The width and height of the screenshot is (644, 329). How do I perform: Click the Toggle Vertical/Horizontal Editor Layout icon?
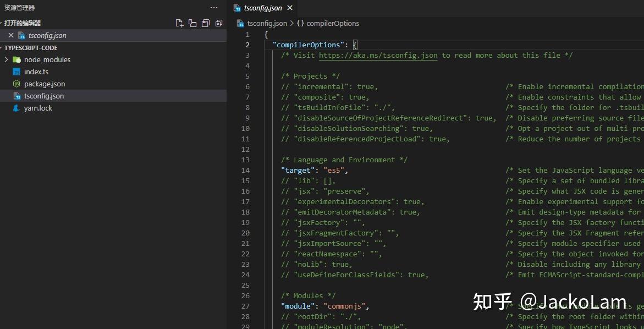click(192, 23)
